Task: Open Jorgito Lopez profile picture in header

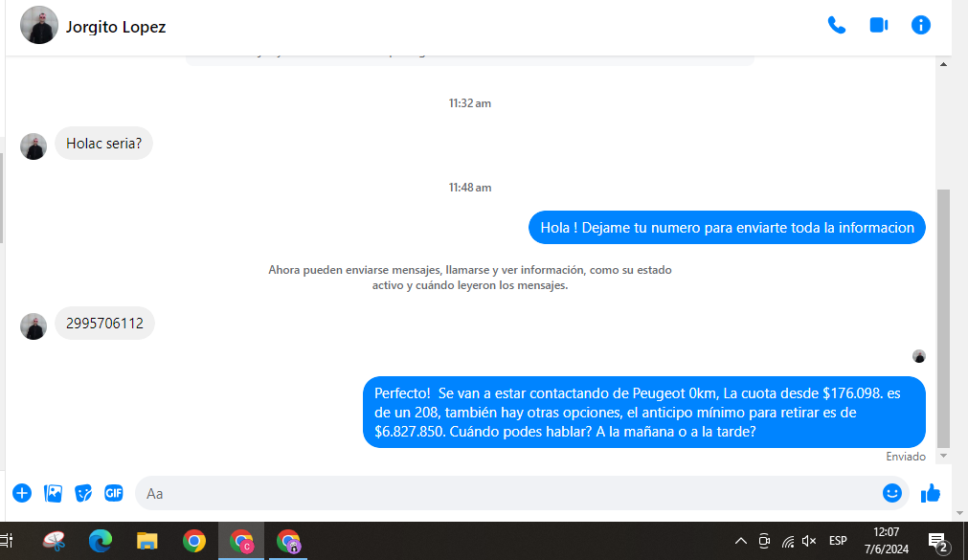Action: [39, 25]
